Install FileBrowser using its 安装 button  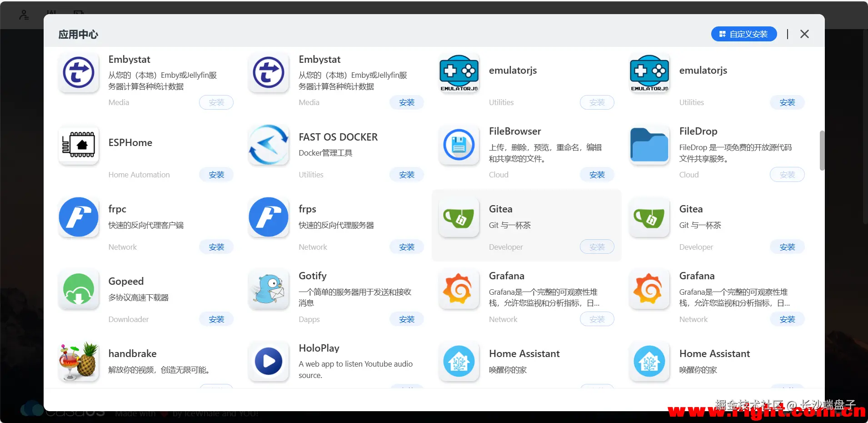click(x=597, y=175)
